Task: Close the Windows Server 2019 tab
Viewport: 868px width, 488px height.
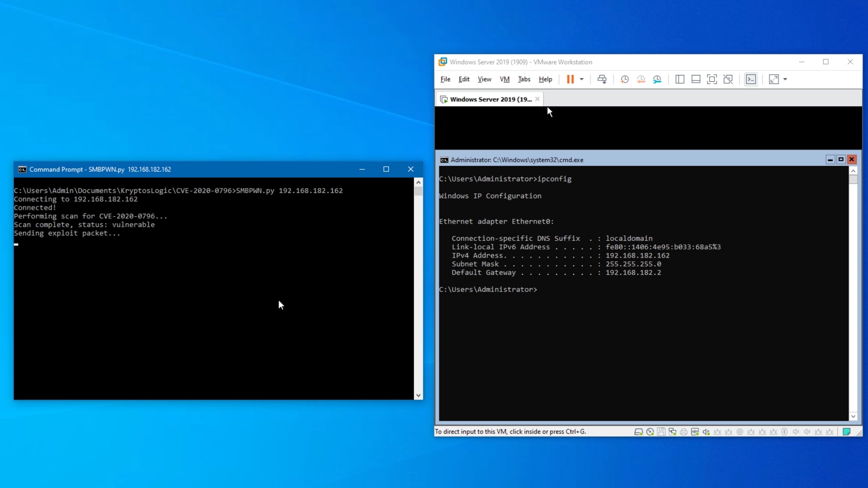Action: [x=537, y=99]
